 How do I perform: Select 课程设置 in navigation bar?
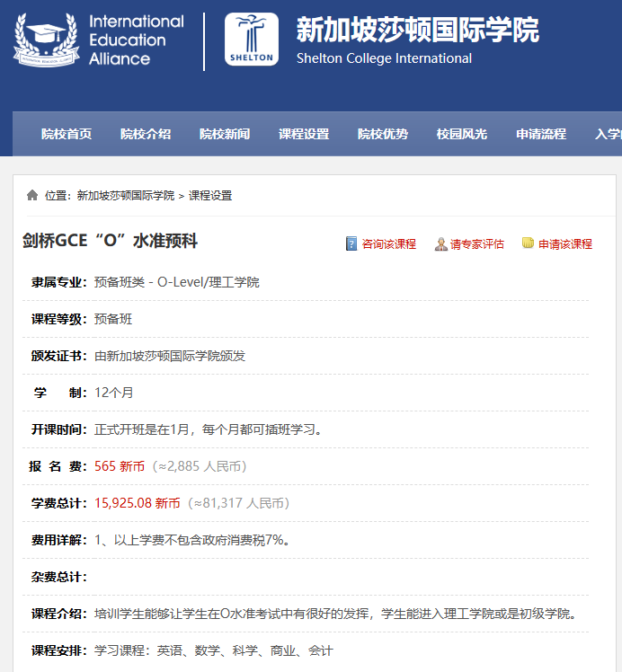pos(304,134)
